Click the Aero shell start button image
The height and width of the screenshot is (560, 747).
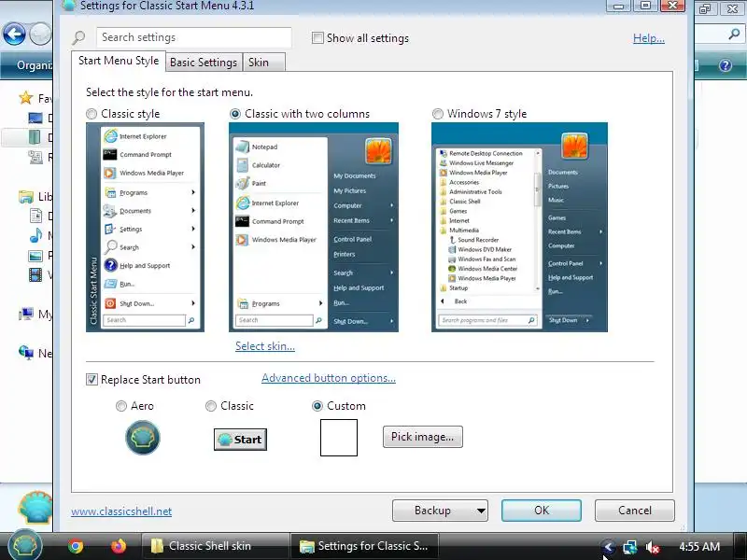pos(143,438)
